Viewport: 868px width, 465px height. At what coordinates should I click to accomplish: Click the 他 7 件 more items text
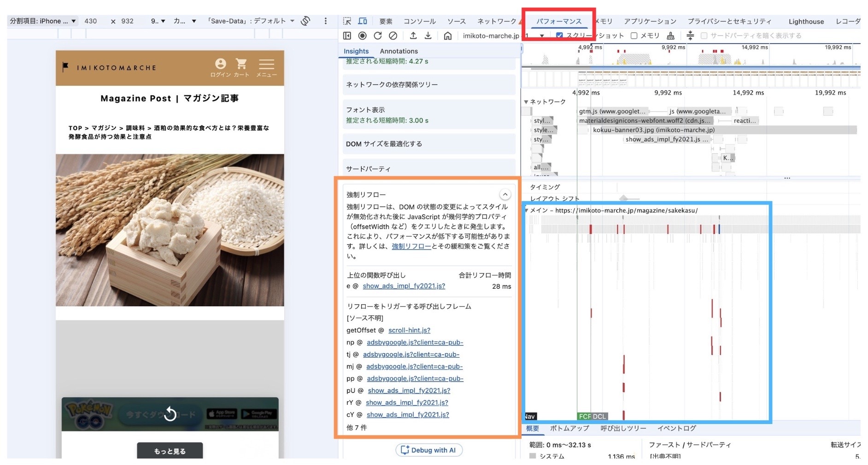(x=357, y=427)
